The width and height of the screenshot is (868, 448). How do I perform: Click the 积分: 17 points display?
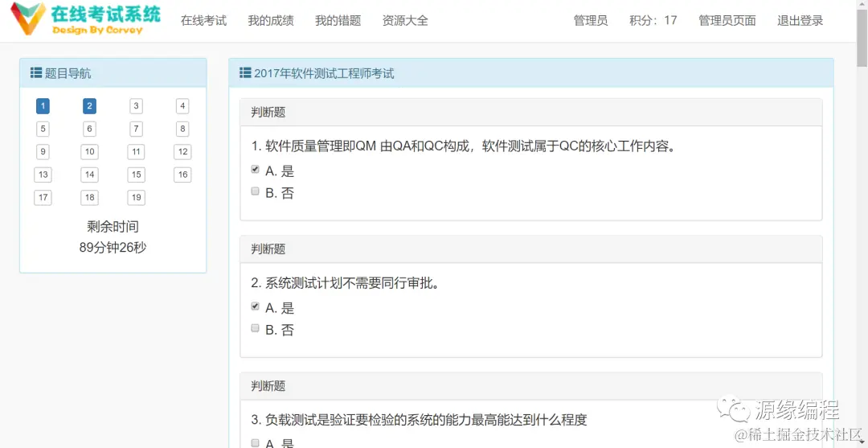coord(653,21)
